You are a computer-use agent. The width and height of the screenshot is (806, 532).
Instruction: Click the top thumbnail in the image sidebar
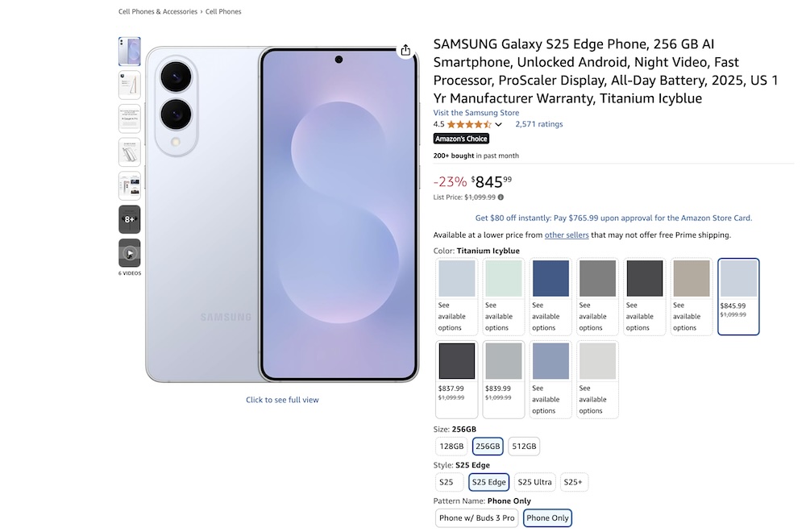(129, 51)
